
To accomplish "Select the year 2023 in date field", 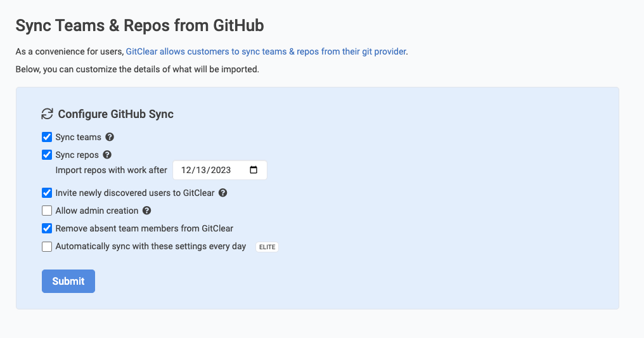I will click(219, 170).
